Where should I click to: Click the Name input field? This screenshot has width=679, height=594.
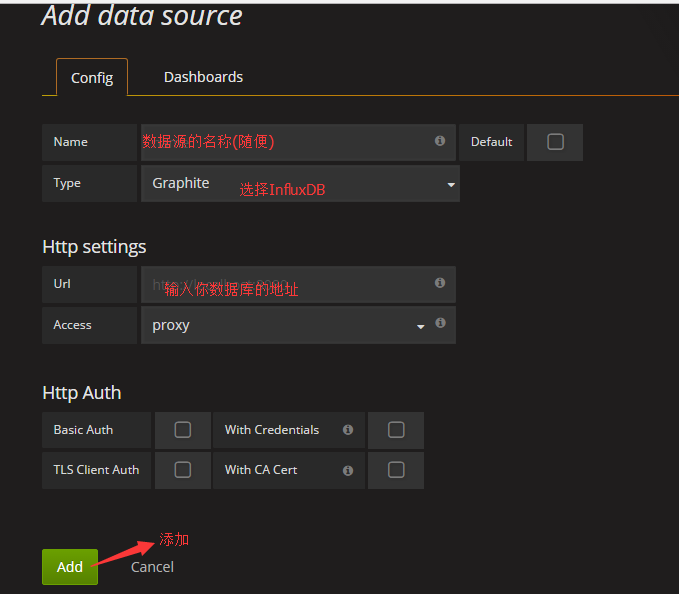point(298,142)
